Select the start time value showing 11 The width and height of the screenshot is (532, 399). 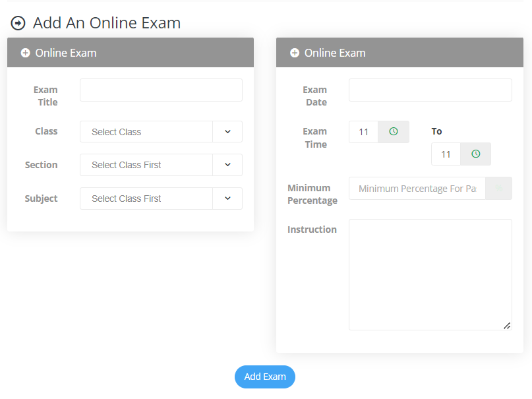[363, 131]
